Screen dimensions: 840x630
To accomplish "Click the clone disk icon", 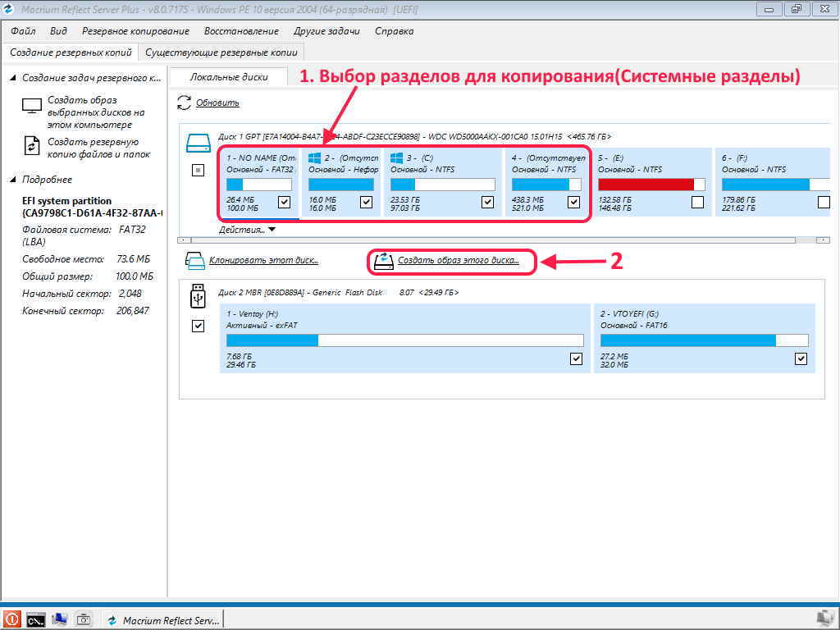I will [x=194, y=261].
